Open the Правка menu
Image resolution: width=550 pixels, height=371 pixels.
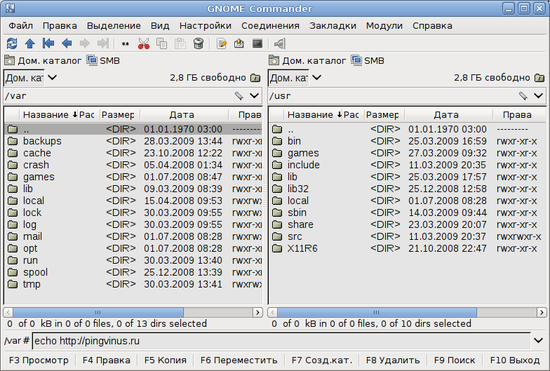click(60, 26)
